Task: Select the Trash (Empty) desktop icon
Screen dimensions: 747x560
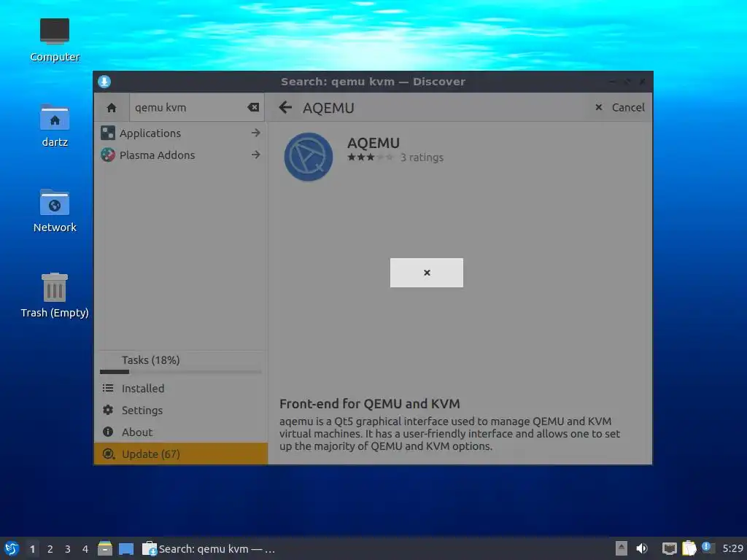Action: pos(55,295)
